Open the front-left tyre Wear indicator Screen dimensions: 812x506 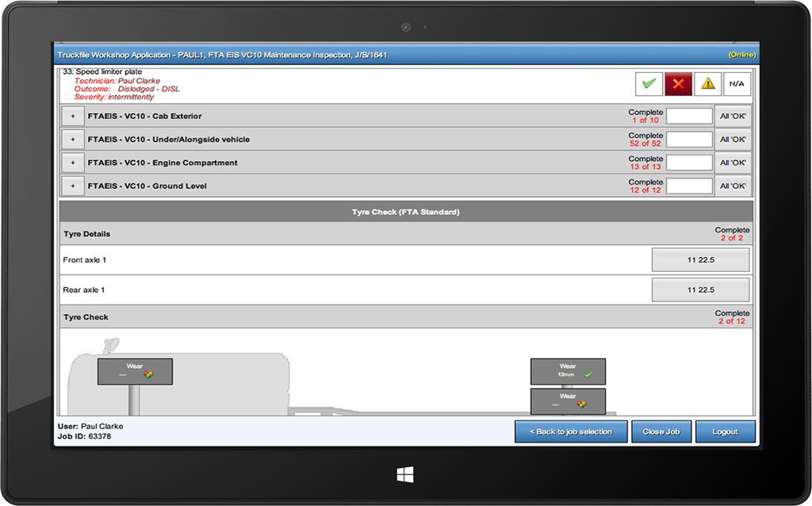pos(135,371)
